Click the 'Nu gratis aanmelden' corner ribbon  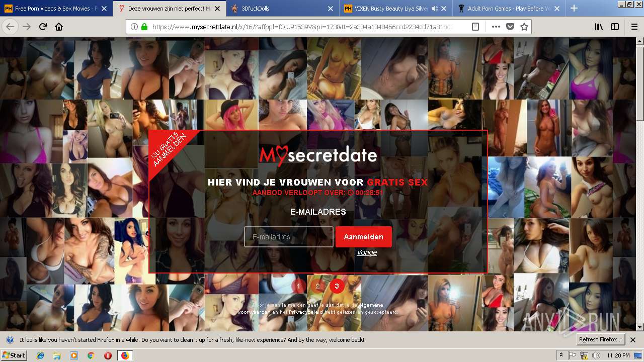click(168, 149)
